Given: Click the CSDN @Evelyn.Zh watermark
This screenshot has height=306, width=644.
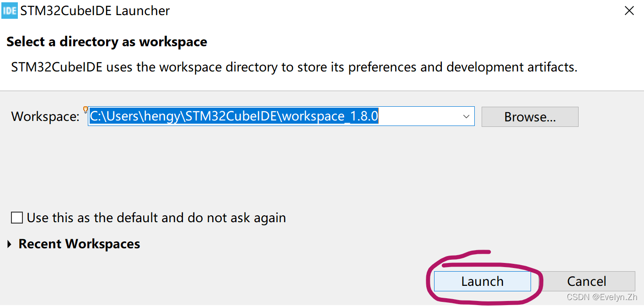Looking at the screenshot, I should click(x=602, y=297).
